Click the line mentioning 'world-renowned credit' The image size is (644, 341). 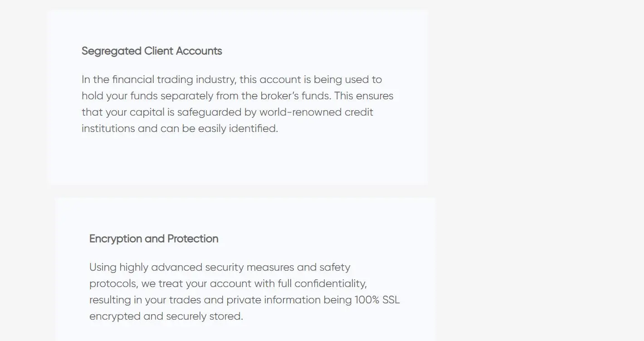(x=227, y=112)
